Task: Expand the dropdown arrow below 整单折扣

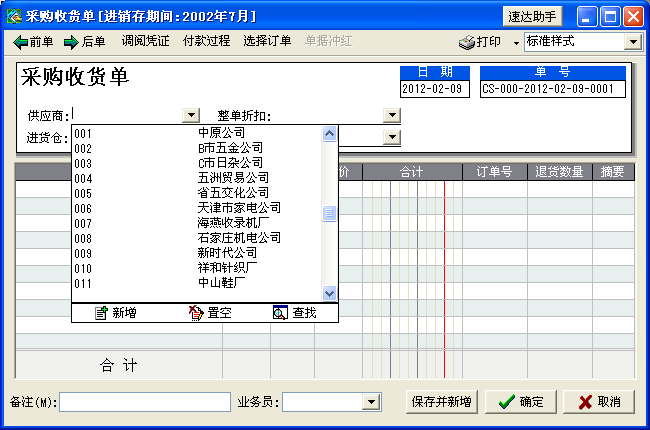Action: click(x=392, y=136)
